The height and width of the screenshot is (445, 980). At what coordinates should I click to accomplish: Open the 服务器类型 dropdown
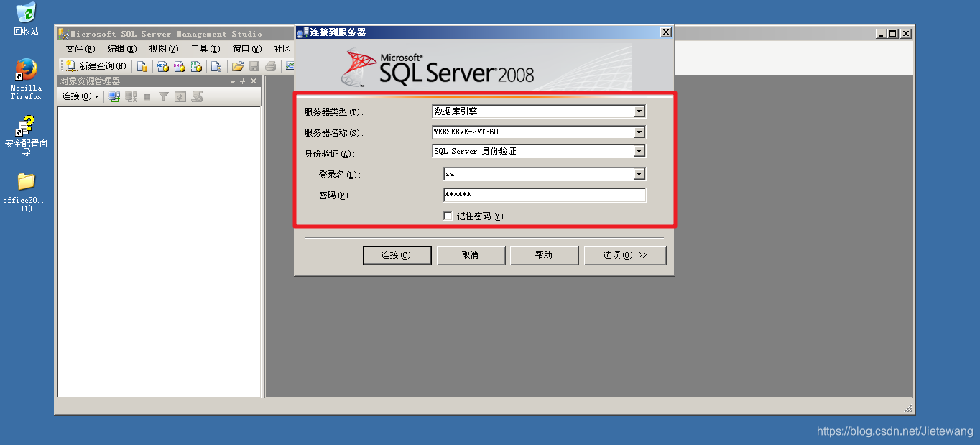coord(639,111)
